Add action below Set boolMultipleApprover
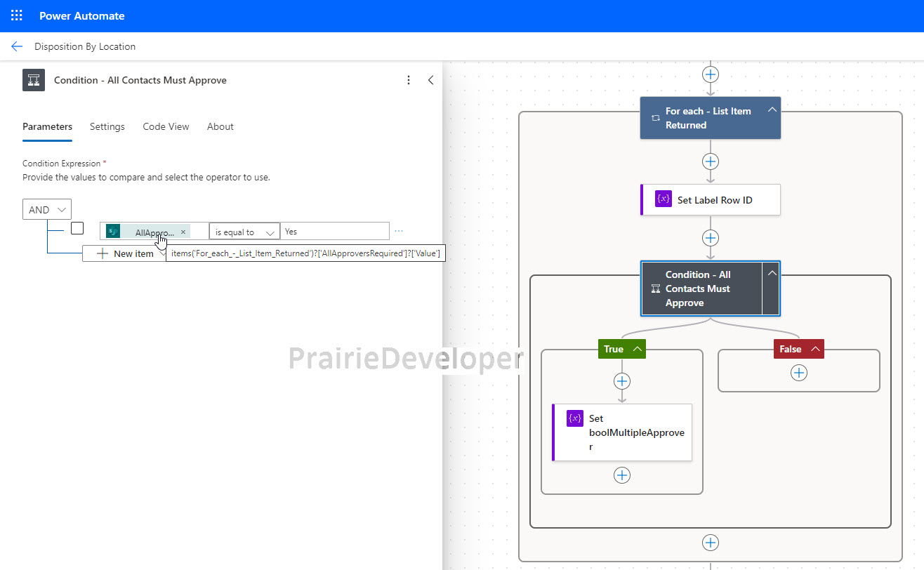 point(622,475)
